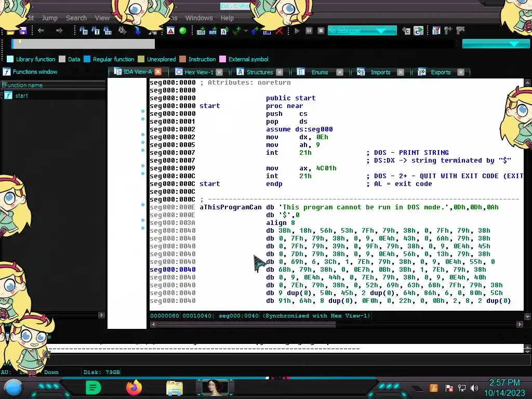Click the convert to code icon
Viewport: 532px width, 399px height.
coord(201,31)
